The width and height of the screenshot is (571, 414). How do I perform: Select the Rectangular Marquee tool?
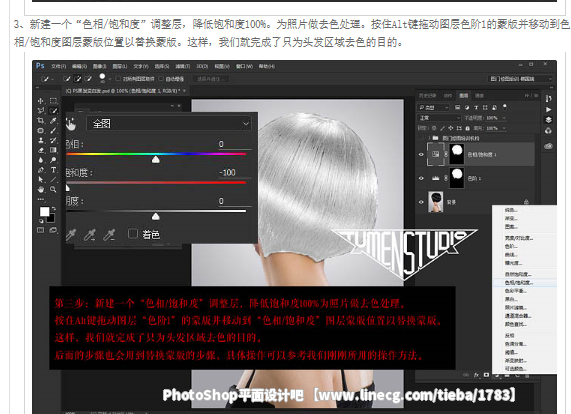tap(54, 101)
